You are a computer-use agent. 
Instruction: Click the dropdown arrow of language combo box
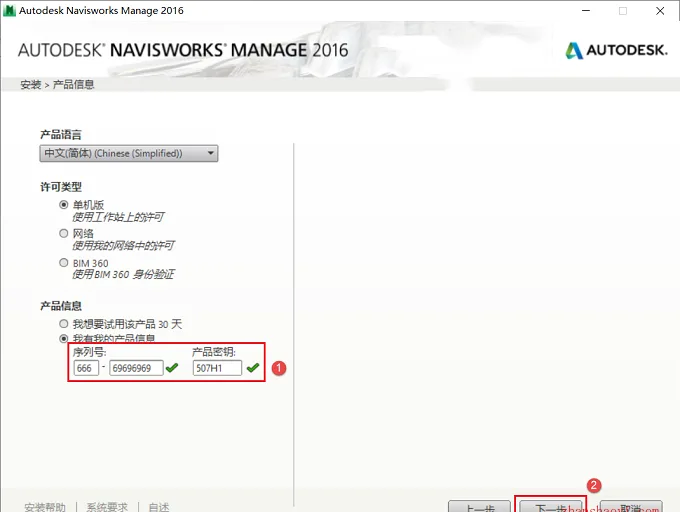click(x=211, y=153)
